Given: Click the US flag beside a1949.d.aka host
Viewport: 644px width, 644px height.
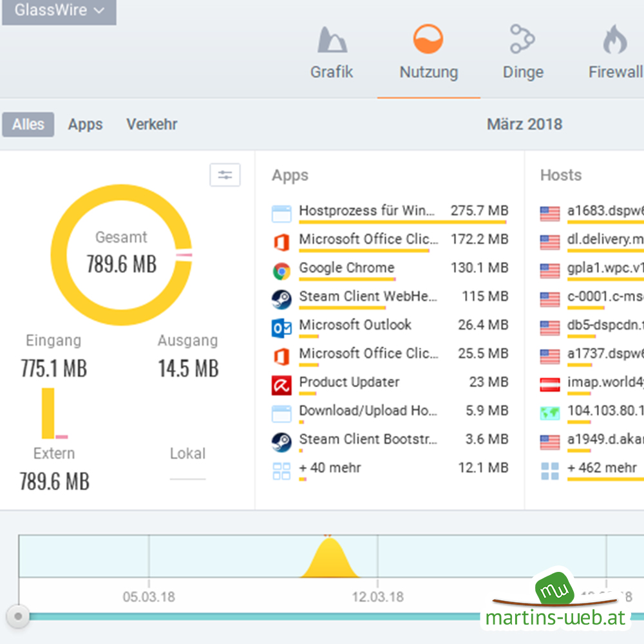Looking at the screenshot, I should [549, 442].
